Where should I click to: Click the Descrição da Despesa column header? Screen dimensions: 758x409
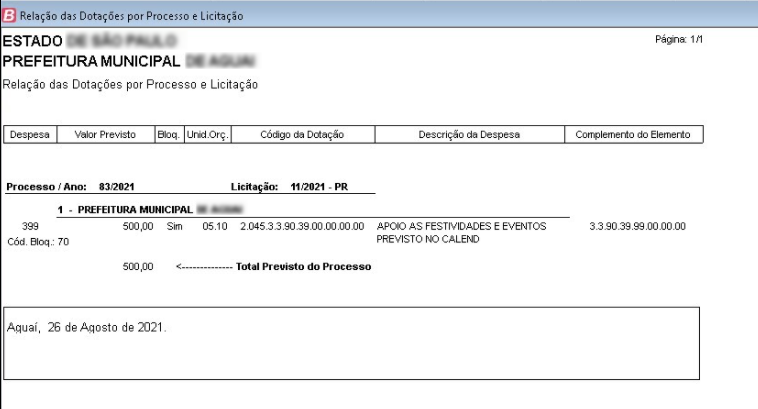469,134
